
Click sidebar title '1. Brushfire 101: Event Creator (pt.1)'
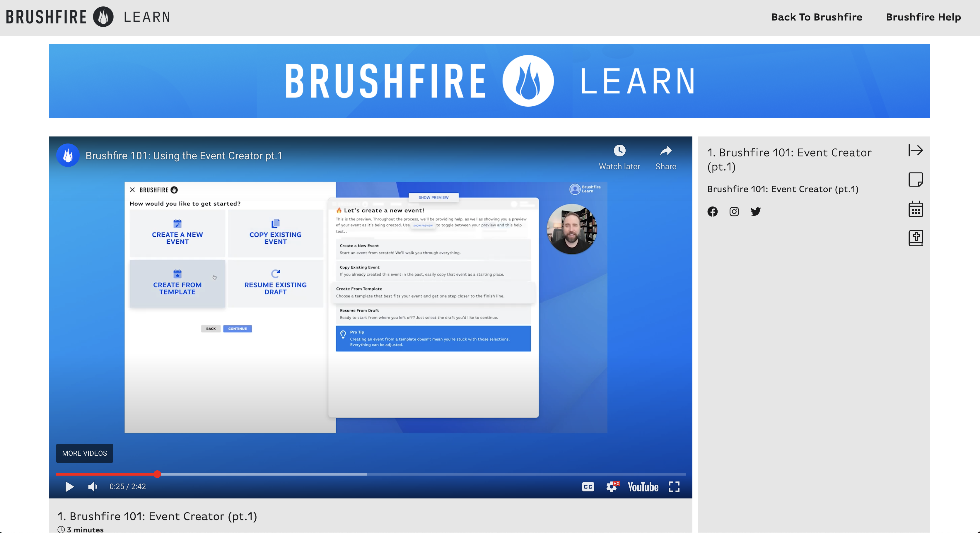click(789, 159)
